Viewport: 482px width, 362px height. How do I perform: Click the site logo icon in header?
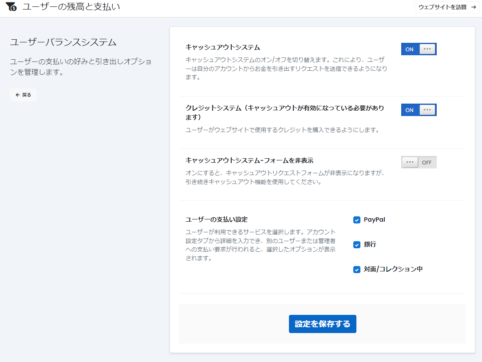point(11,7)
